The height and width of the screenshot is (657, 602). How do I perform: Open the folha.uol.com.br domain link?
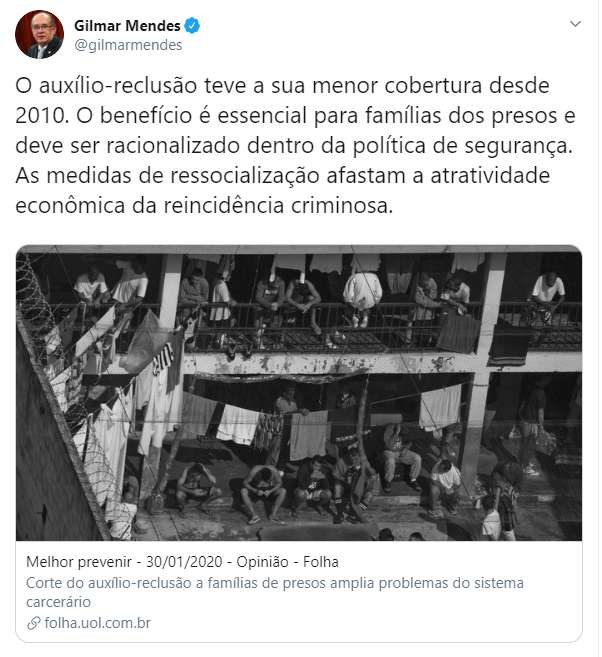[x=97, y=623]
